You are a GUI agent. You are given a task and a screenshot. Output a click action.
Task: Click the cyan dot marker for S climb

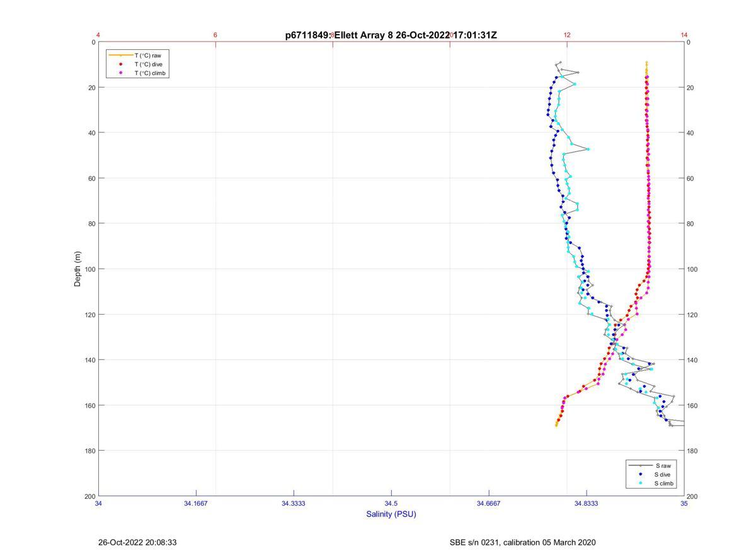[x=641, y=484]
